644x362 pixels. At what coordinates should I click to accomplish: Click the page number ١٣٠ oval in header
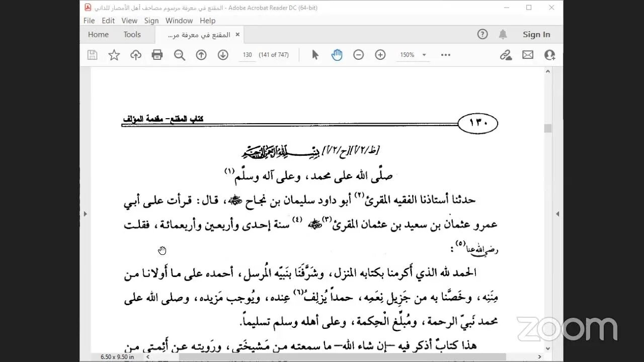[478, 123]
